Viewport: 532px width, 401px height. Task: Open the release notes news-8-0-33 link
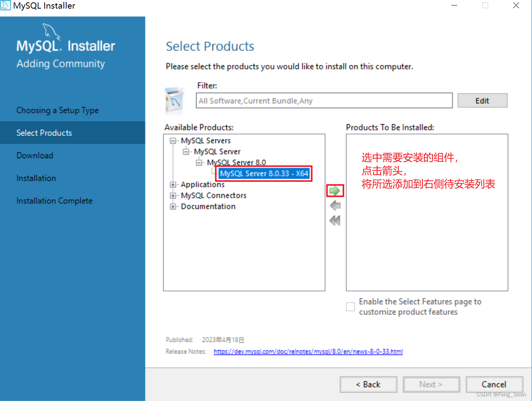pos(308,352)
